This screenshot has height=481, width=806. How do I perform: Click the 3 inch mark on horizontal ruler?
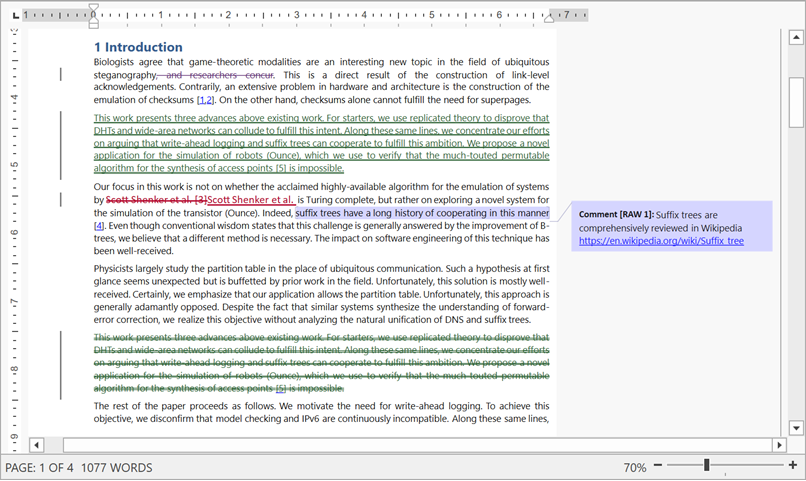point(296,15)
